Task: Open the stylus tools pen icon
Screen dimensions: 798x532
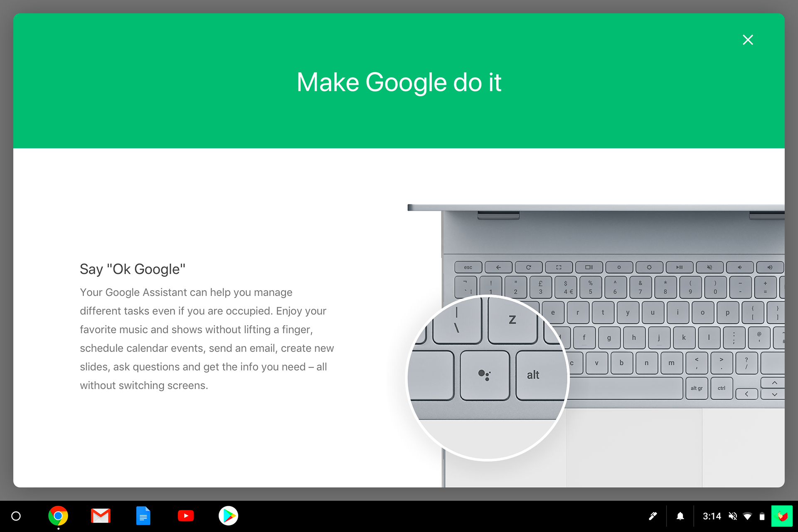Action: tap(653, 516)
